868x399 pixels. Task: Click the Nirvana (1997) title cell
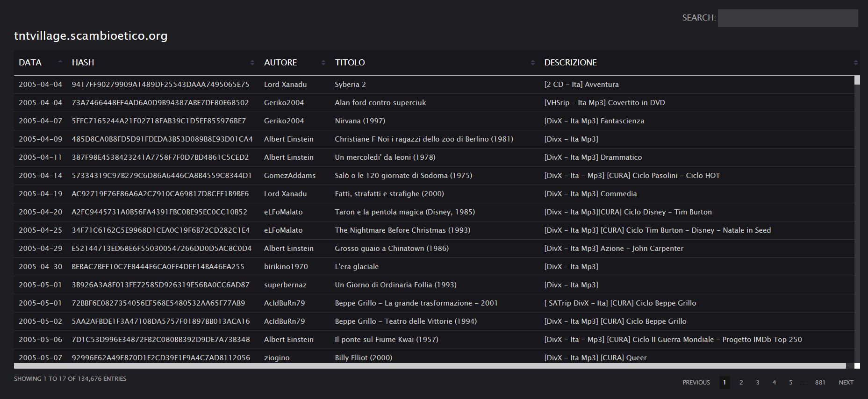360,121
